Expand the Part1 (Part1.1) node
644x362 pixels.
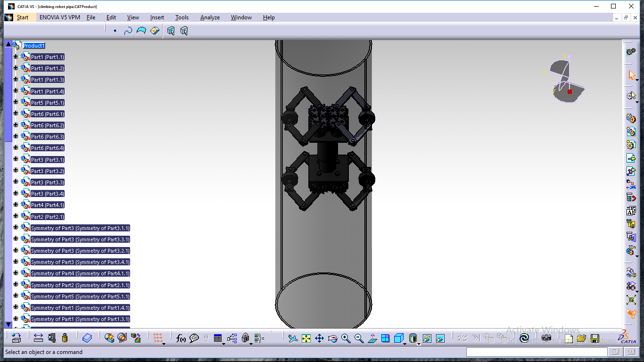click(x=16, y=57)
